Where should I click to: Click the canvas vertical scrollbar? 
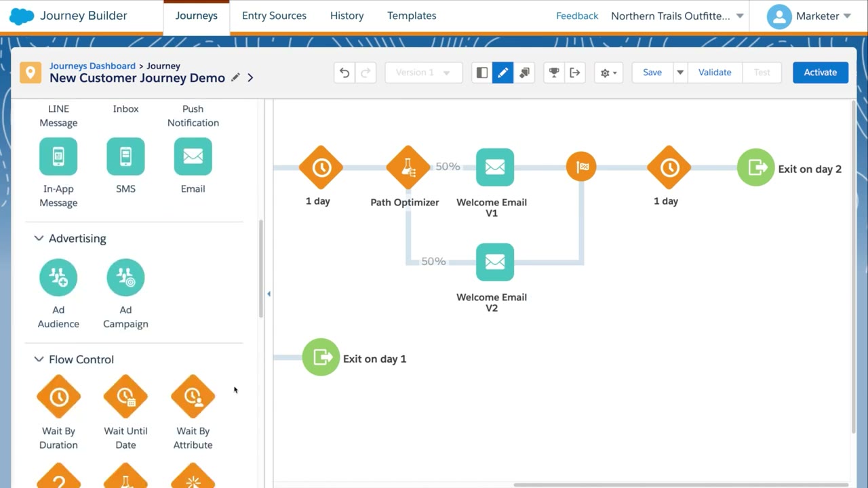[853, 267]
